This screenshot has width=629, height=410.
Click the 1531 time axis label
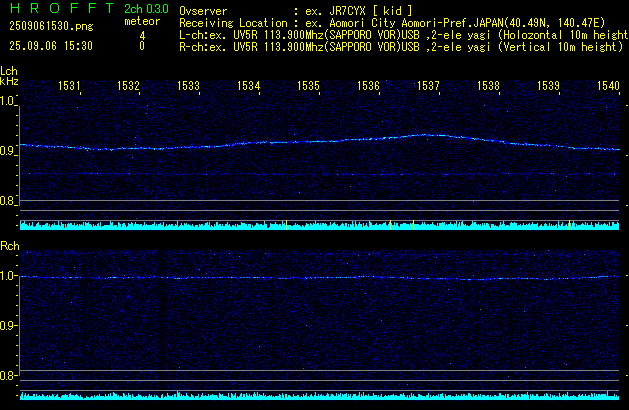(69, 86)
